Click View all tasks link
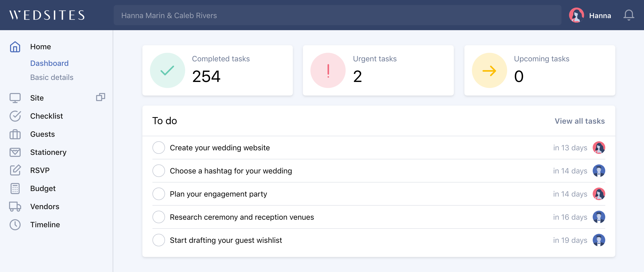This screenshot has width=644, height=272. click(x=580, y=121)
